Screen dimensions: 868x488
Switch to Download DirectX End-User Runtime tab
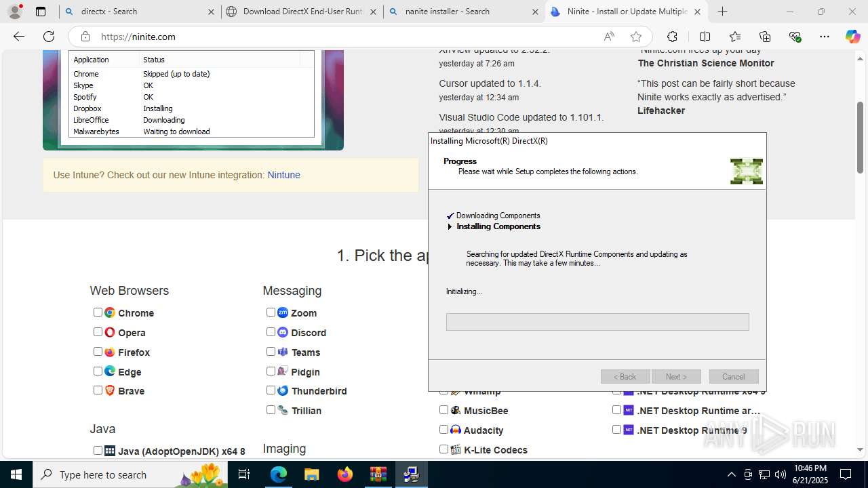[301, 12]
